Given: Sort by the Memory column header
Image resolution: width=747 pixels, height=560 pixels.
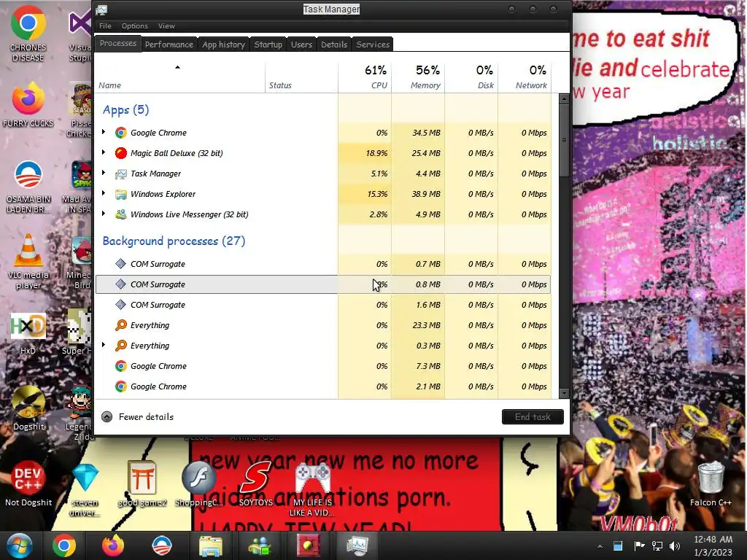Looking at the screenshot, I should pyautogui.click(x=418, y=77).
